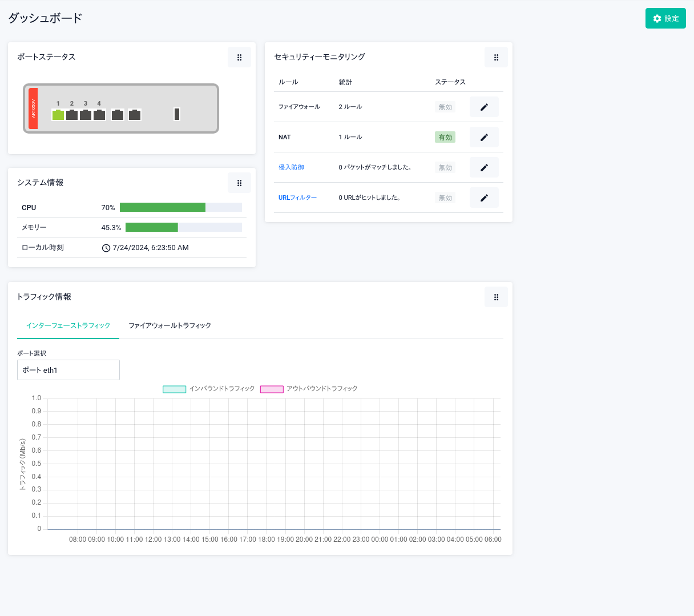Open the URLフィルター link

tap(297, 198)
